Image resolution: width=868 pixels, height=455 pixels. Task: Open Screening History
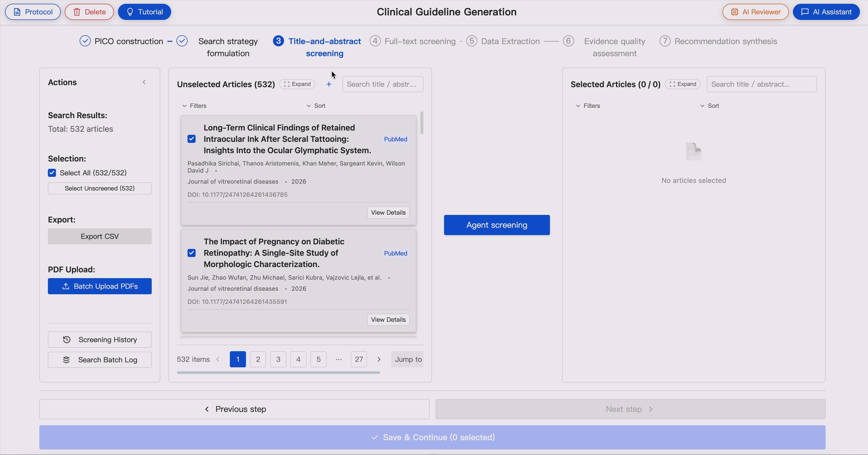[x=100, y=339]
